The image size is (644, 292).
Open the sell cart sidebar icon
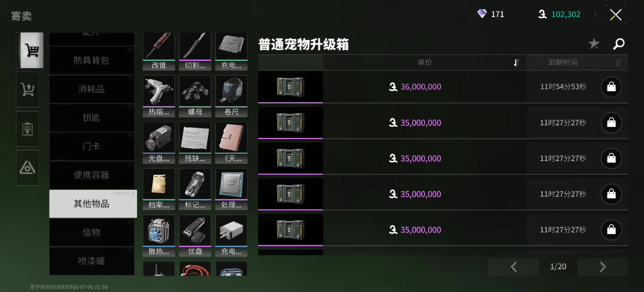[x=27, y=90]
